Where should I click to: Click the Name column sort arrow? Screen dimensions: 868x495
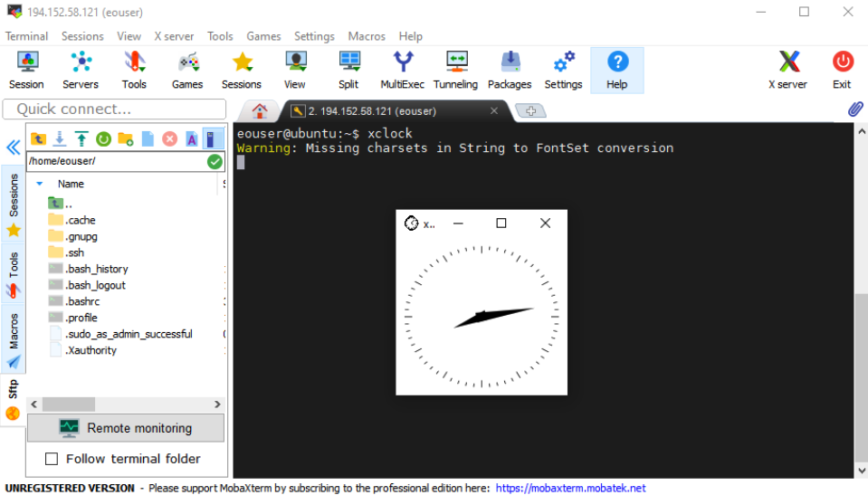coord(39,184)
